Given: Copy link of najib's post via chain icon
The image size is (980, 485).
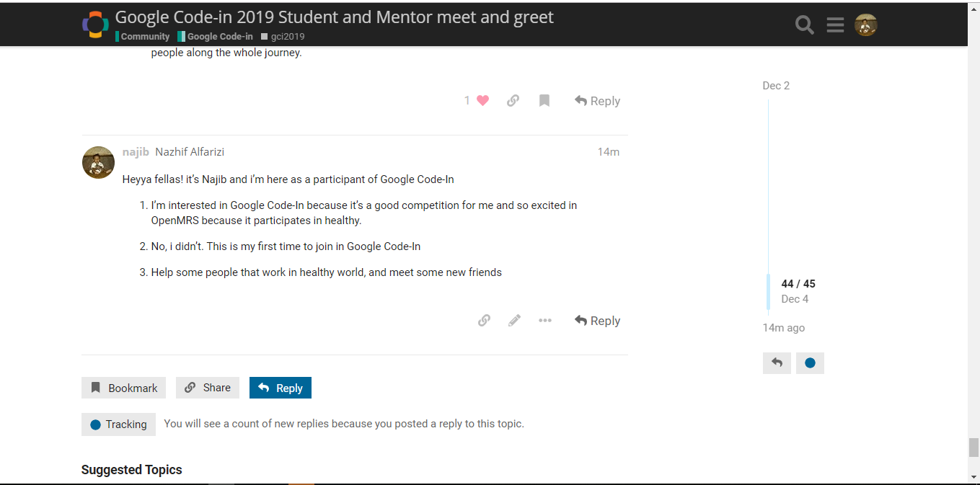Looking at the screenshot, I should pos(484,321).
